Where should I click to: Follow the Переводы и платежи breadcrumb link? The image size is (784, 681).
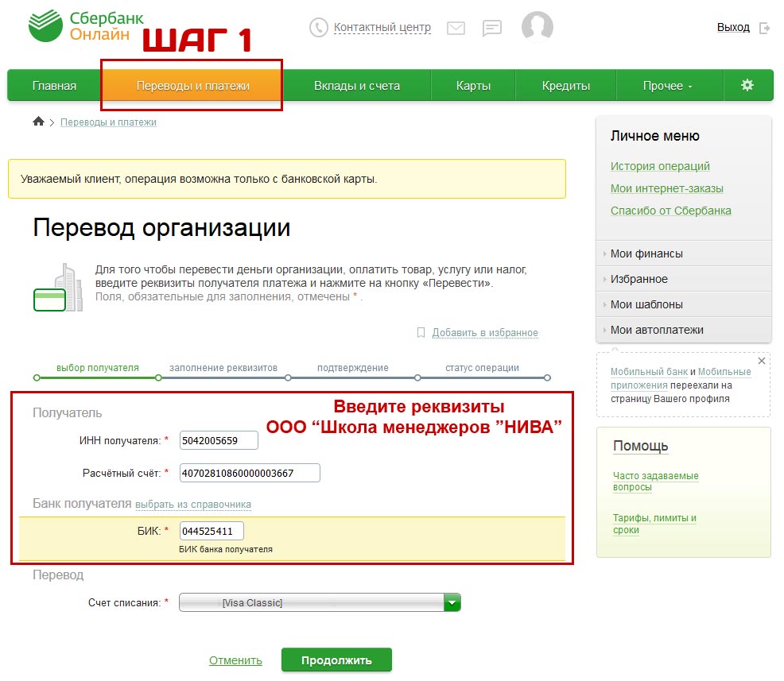108,122
